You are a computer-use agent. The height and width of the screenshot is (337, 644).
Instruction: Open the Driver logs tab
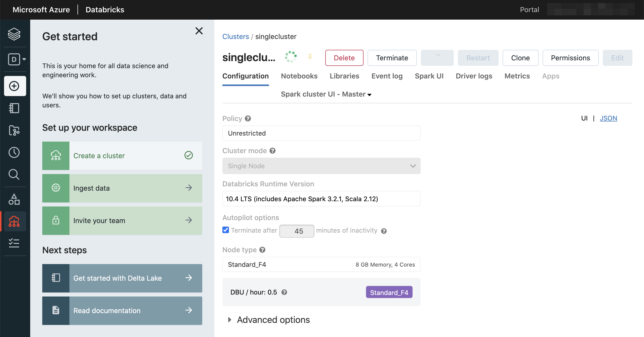point(474,76)
